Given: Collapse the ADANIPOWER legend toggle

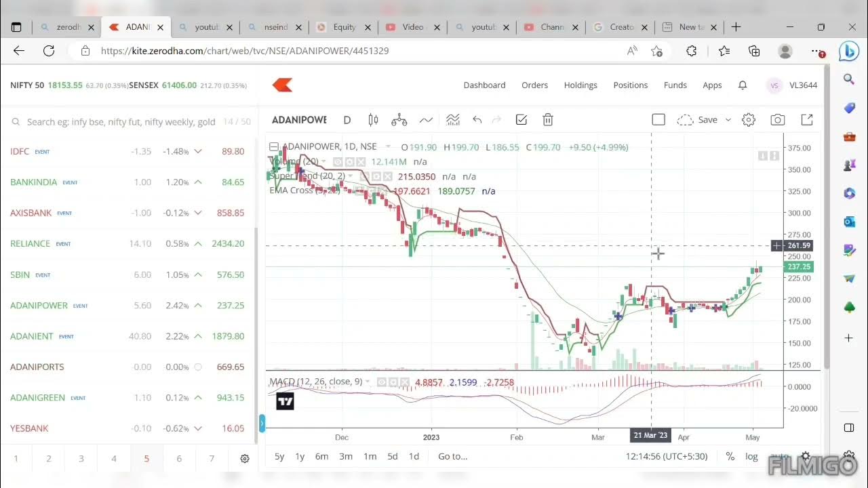Looking at the screenshot, I should point(274,147).
